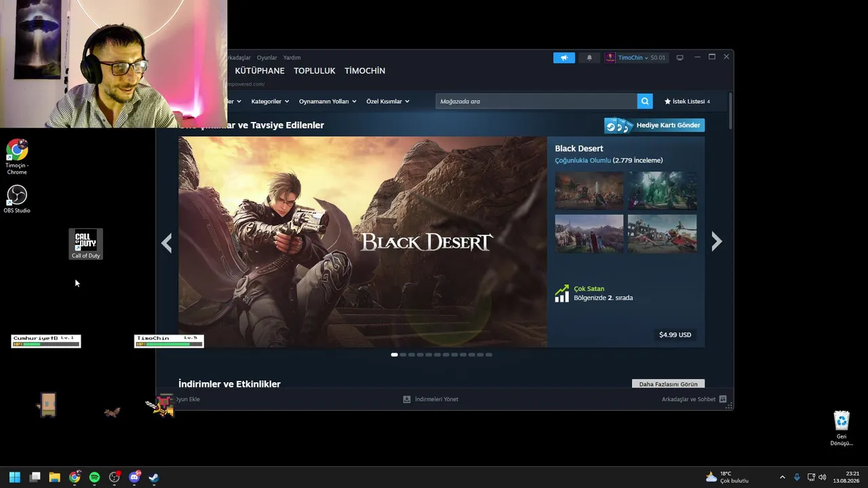Select the first active carousel page dot
This screenshot has height=488, width=868.
(395, 354)
